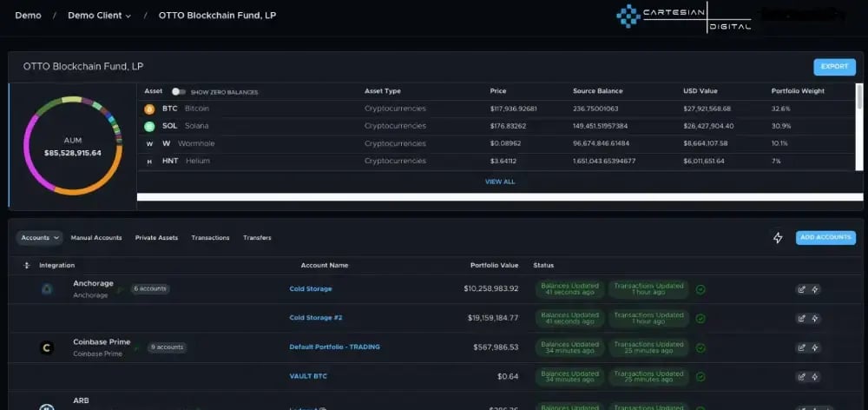Edit the Default Portfolio - TRADING account
The width and height of the screenshot is (868, 410).
[801, 347]
